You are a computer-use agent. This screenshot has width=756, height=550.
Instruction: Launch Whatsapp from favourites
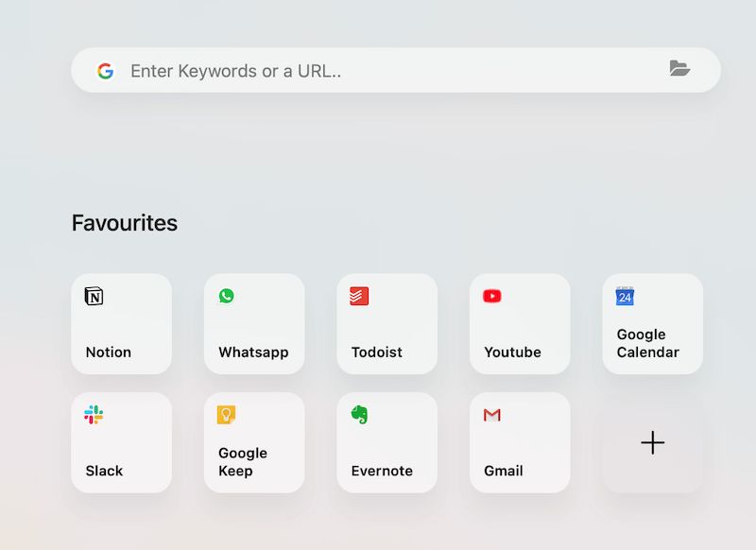pos(253,324)
